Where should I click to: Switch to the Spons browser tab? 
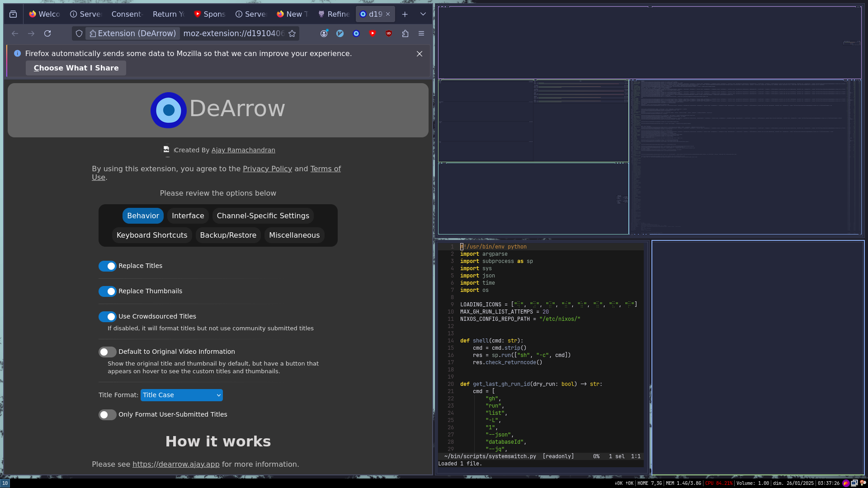coord(210,14)
